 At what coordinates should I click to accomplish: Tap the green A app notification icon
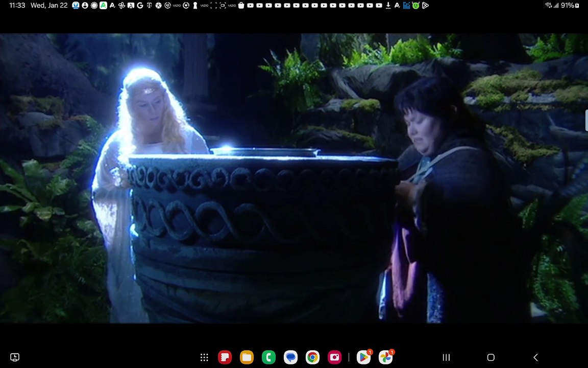tap(104, 5)
